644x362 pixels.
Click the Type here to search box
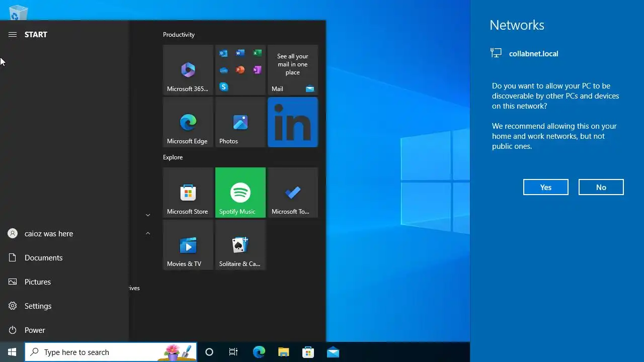click(111, 352)
